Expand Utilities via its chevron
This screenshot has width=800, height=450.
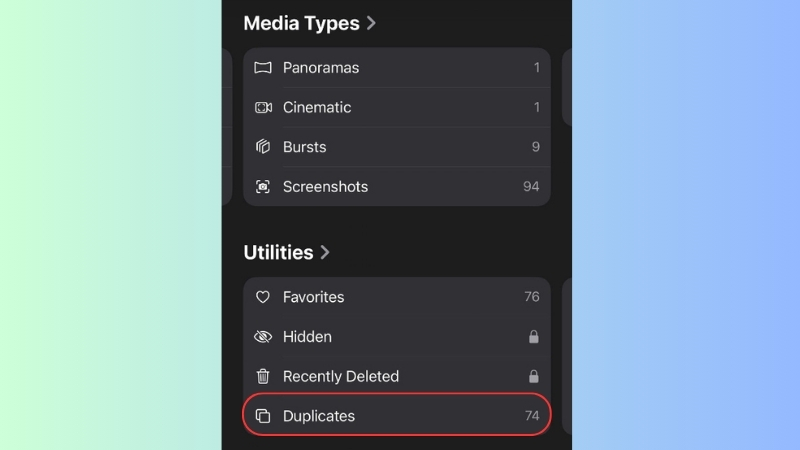(325, 252)
